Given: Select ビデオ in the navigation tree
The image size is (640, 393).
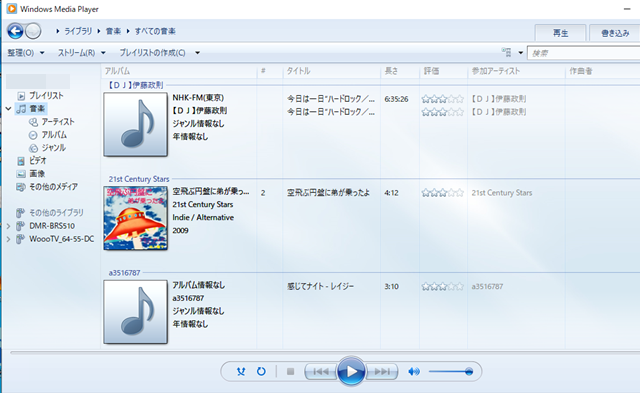Looking at the screenshot, I should tap(38, 161).
